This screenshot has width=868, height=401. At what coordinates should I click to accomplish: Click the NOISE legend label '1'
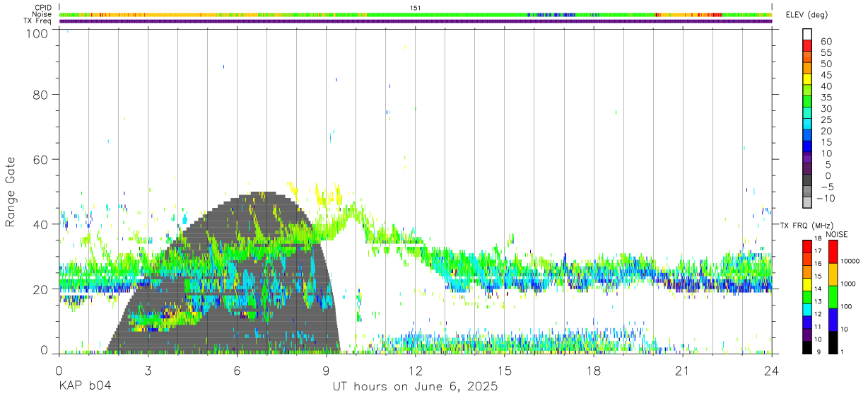[843, 351]
